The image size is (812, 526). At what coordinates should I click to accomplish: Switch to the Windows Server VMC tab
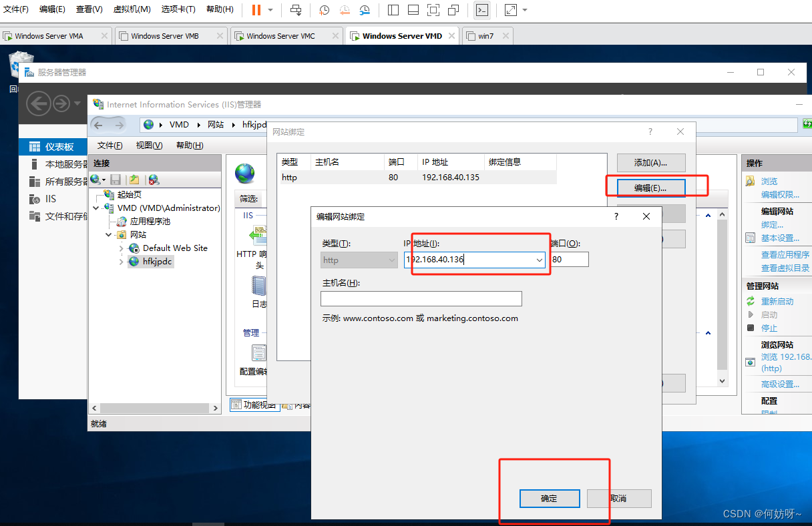point(280,36)
